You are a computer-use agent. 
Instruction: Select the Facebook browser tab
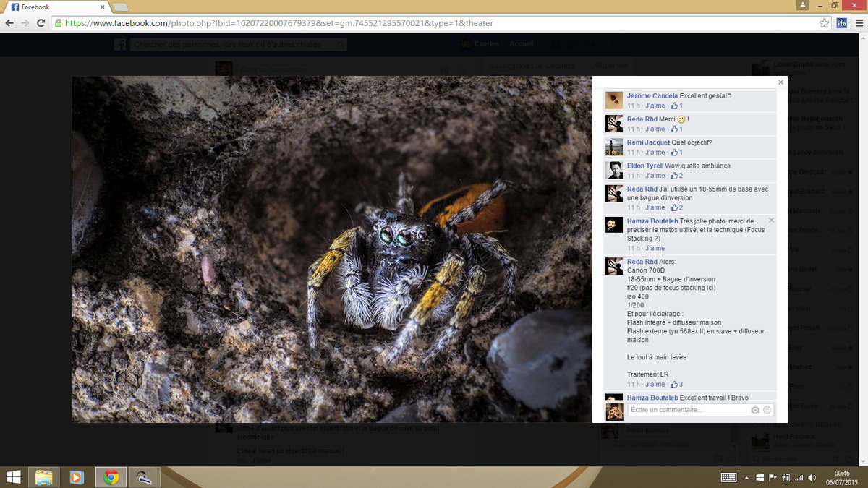point(56,7)
